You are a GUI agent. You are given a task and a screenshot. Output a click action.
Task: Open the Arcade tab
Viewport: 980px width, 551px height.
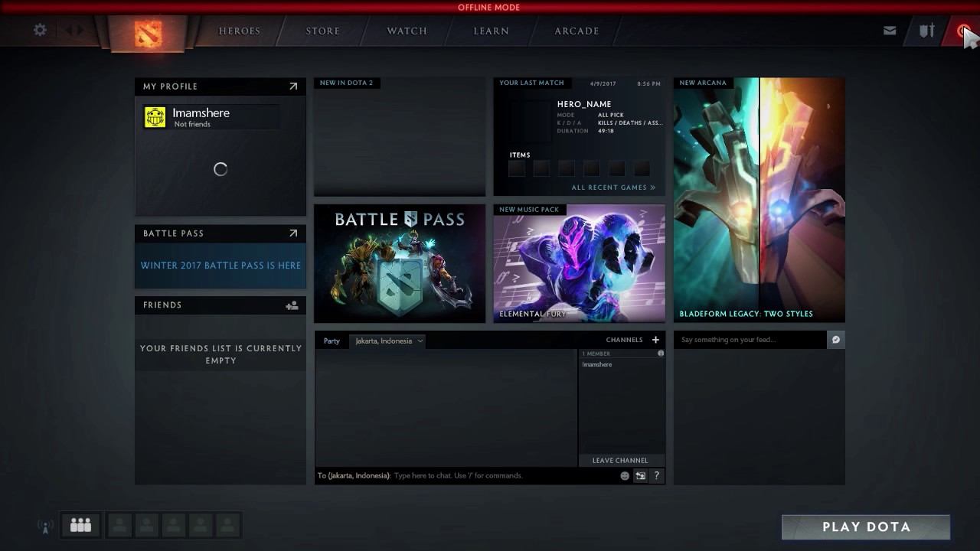pyautogui.click(x=577, y=31)
